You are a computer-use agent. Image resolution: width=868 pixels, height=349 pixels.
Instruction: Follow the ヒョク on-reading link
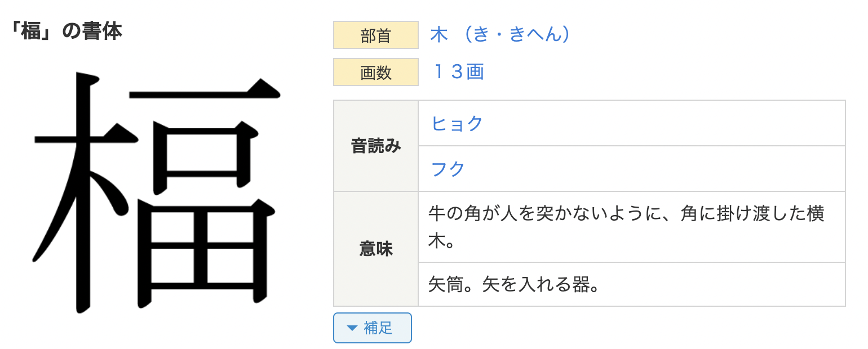pos(457,123)
